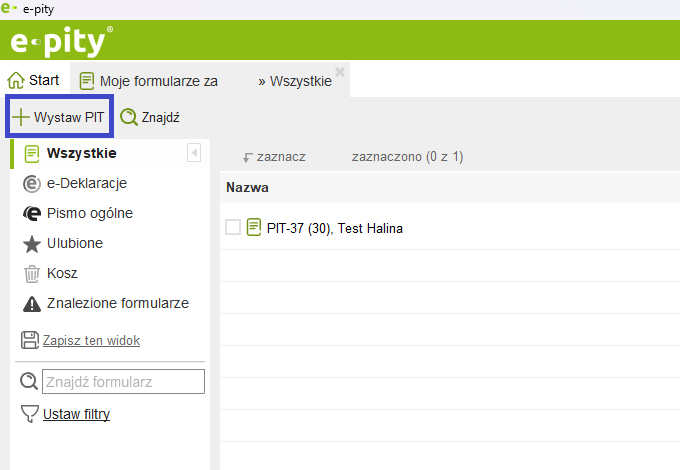Close the Wszystkie tab
680x470 pixels.
click(340, 72)
